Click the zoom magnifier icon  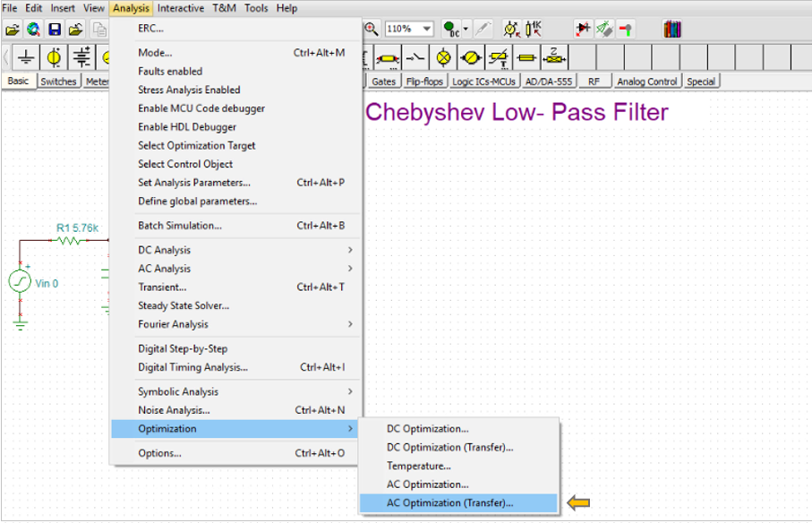tap(371, 29)
